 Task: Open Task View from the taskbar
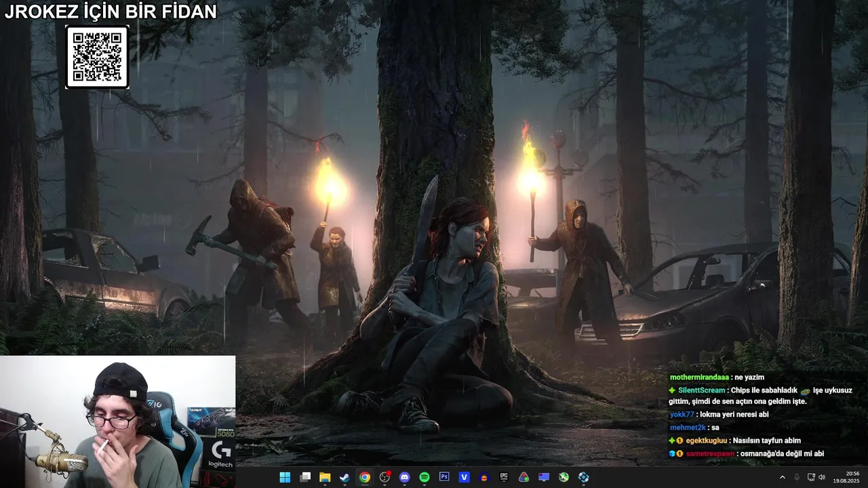(x=305, y=477)
